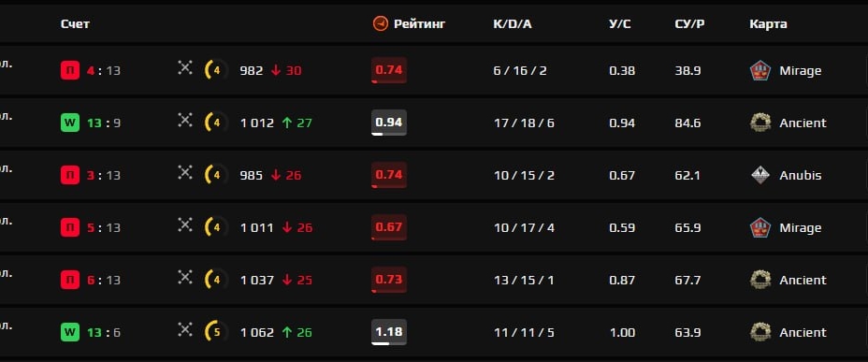The height and width of the screenshot is (362, 868).
Task: Click the 6:13 score on Ancient
Action: [104, 280]
